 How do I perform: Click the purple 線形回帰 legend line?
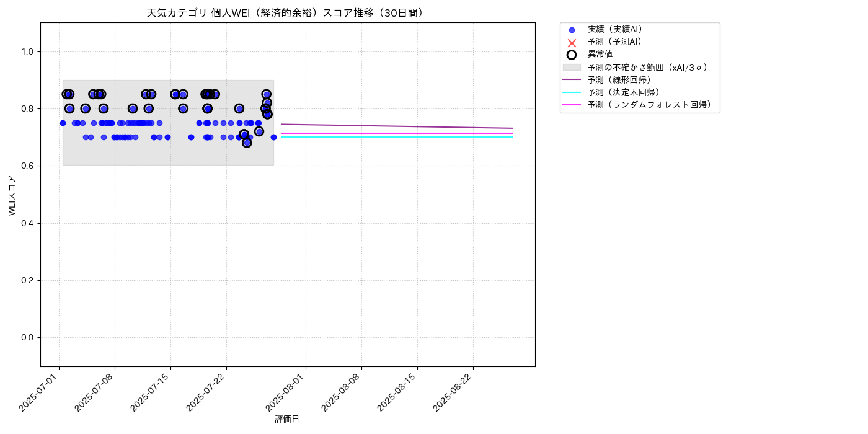(572, 80)
